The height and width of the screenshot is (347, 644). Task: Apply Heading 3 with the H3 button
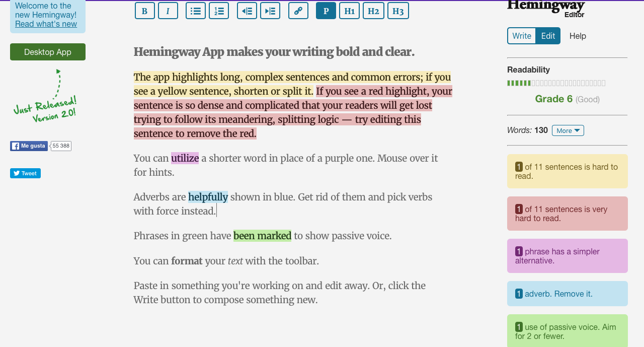[398, 11]
